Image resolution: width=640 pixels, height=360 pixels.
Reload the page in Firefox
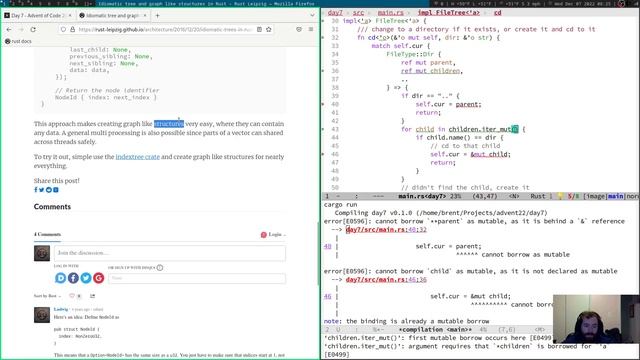coord(33,29)
